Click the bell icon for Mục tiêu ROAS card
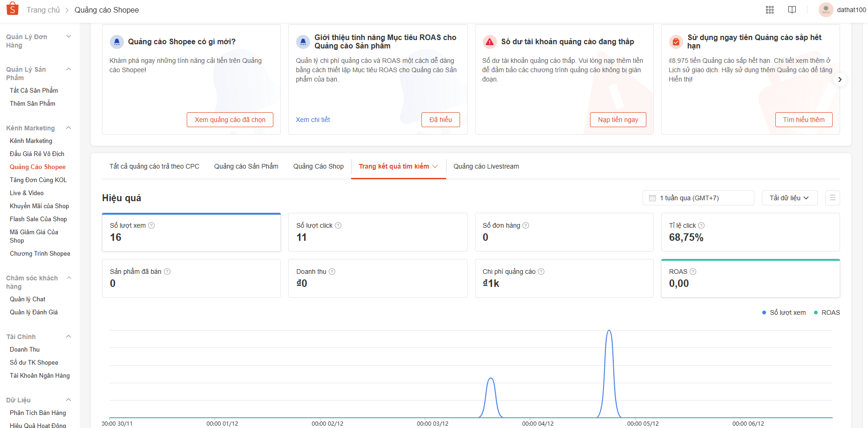This screenshot has width=868, height=428. point(303,42)
